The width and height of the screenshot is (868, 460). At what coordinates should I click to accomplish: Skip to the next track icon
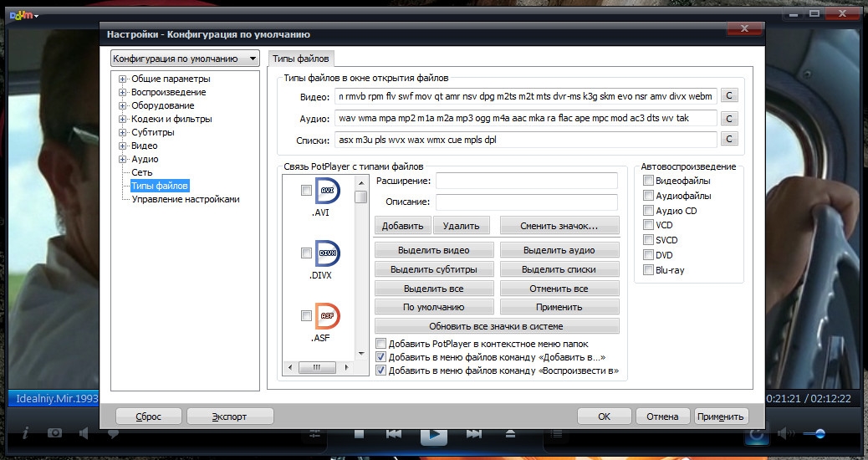[x=474, y=433]
